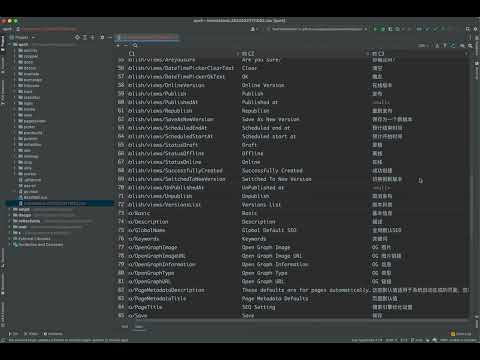Click the locate opened file icon in Project panel

click(x=77, y=37)
